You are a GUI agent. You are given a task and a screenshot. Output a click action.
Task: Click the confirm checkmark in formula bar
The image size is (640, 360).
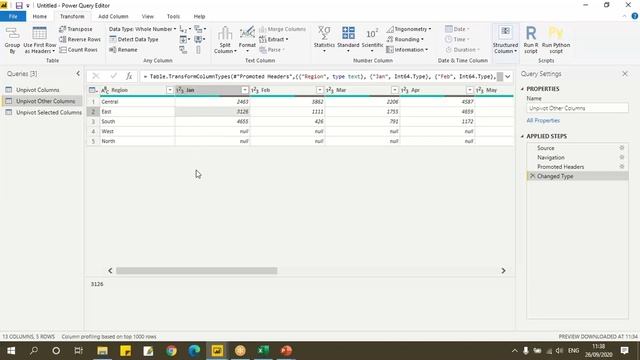click(x=113, y=76)
